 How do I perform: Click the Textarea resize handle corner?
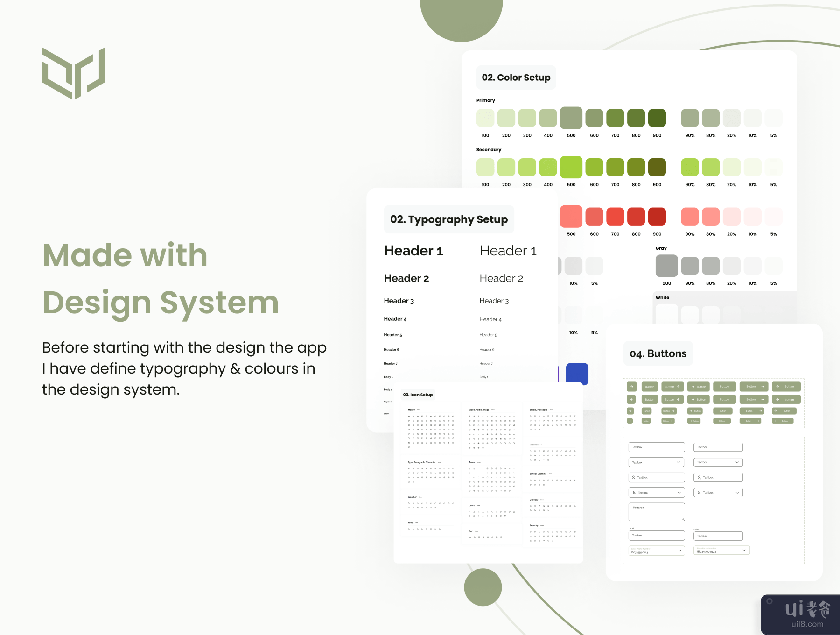(683, 519)
